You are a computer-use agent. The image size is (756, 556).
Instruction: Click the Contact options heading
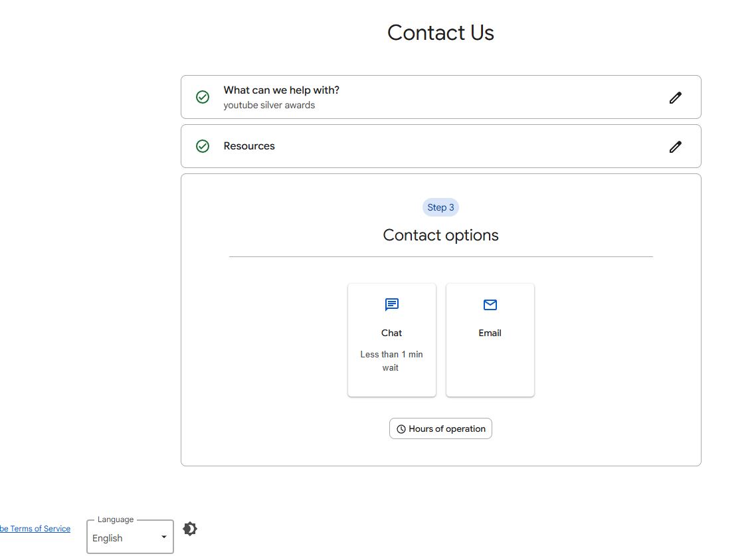click(440, 235)
